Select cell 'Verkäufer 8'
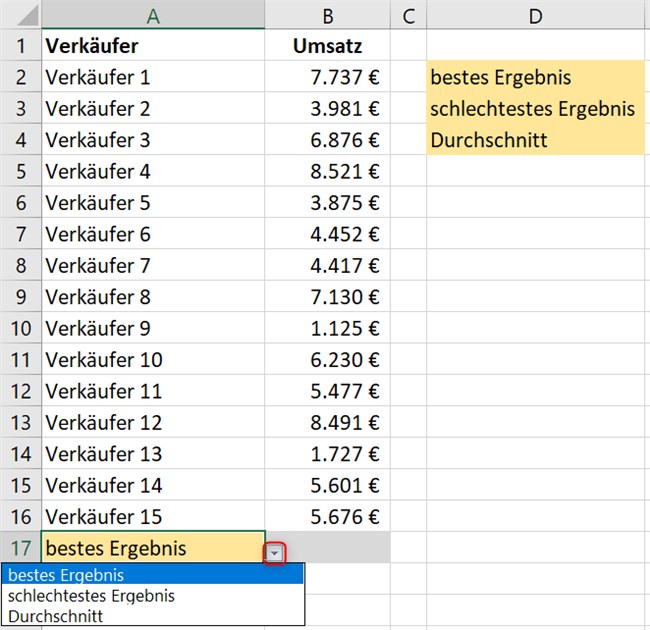This screenshot has height=630, width=650. (153, 297)
